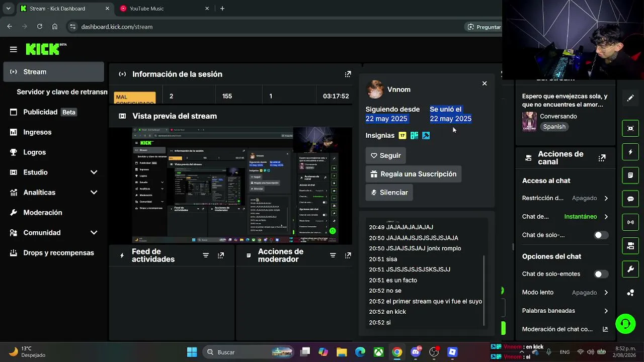Open the Windows Start menu
The height and width of the screenshot is (362, 644).
(192, 352)
